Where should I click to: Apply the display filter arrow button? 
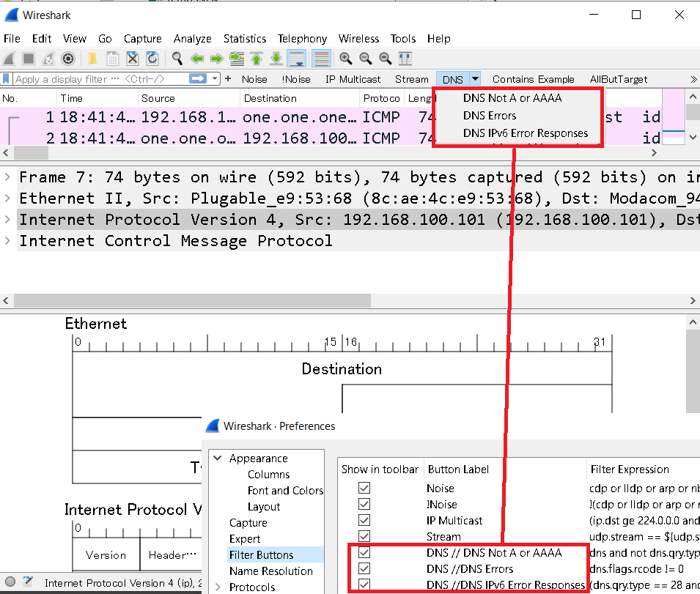coord(198,79)
